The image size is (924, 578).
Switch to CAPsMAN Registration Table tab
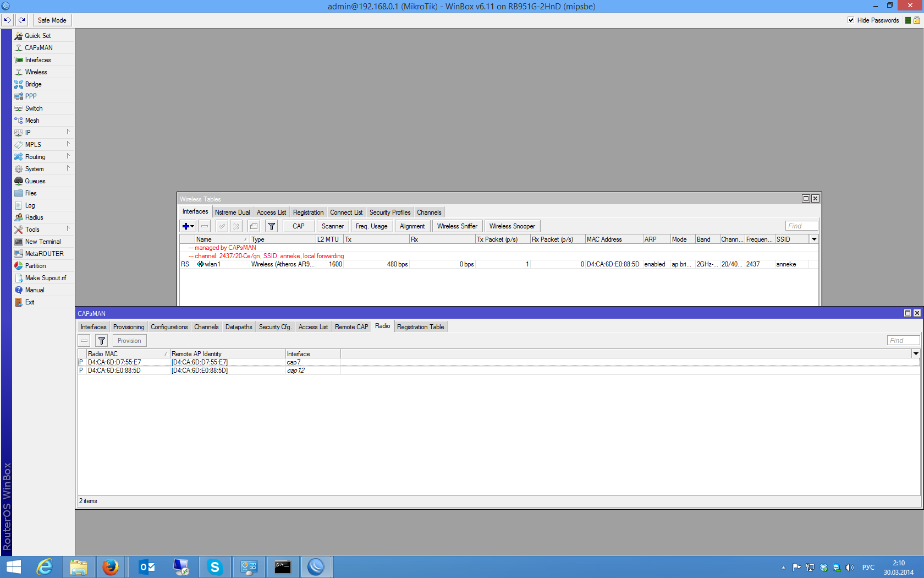click(x=420, y=327)
